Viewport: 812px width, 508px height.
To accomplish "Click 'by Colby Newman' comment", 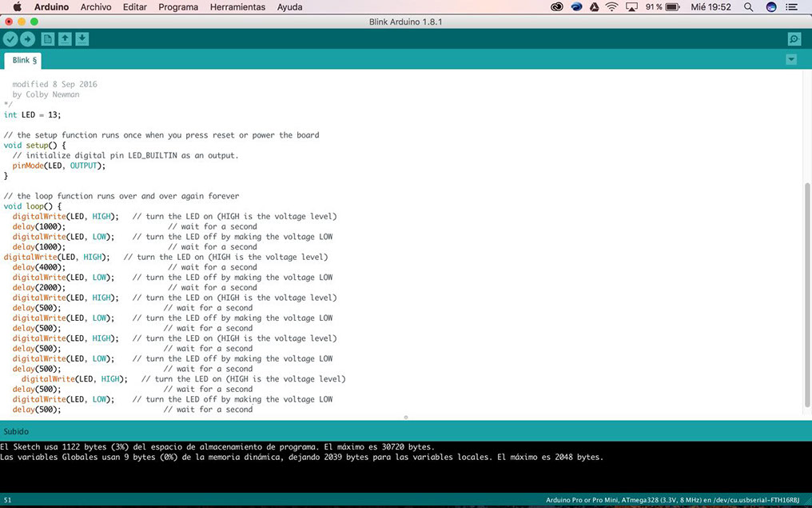I will click(x=46, y=94).
